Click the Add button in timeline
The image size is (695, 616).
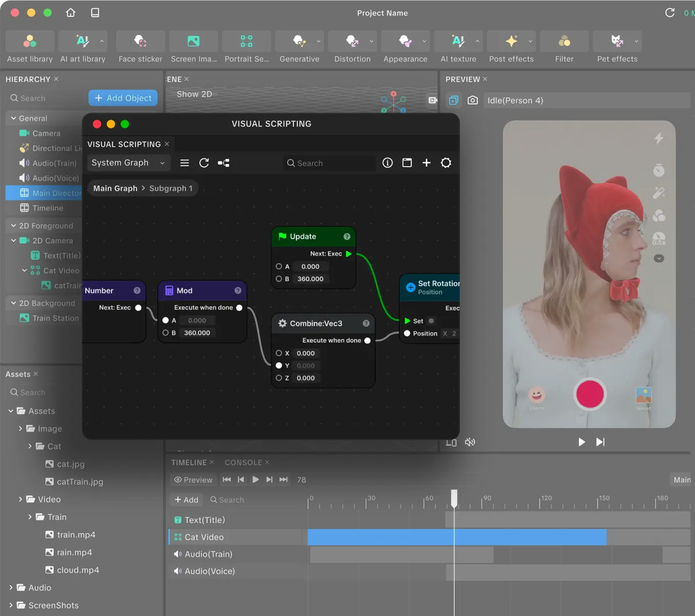[187, 500]
